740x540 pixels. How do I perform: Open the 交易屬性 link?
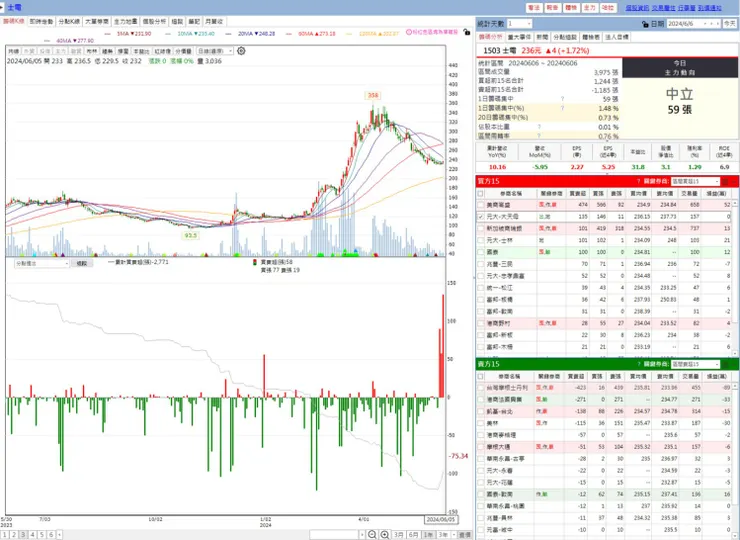pos(664,8)
